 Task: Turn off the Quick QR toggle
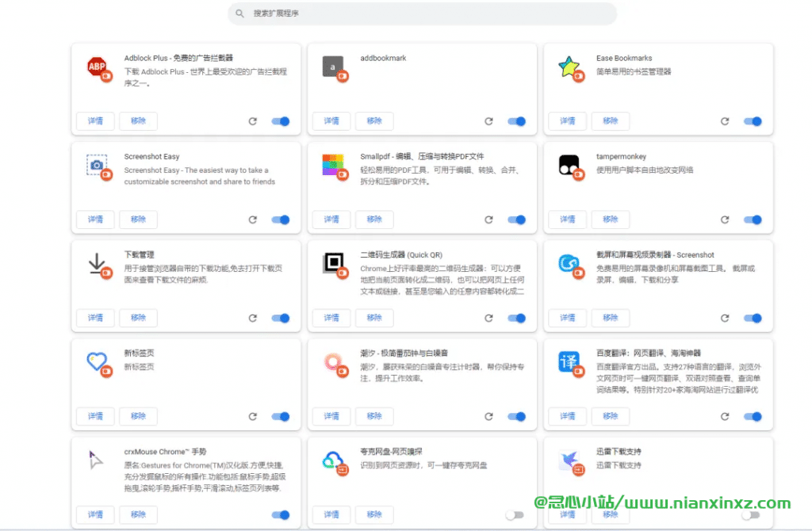517,318
